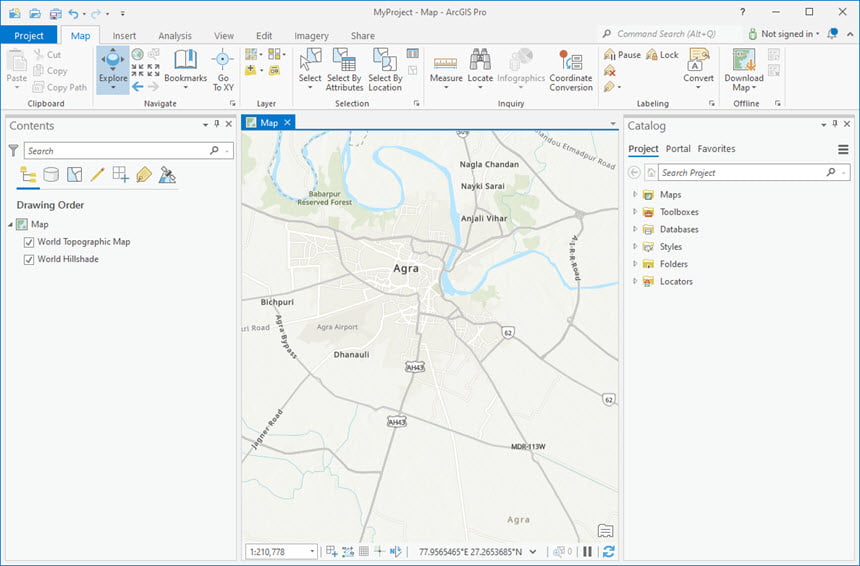Refresh the map view in status bar
Image resolution: width=860 pixels, height=566 pixels.
[608, 551]
